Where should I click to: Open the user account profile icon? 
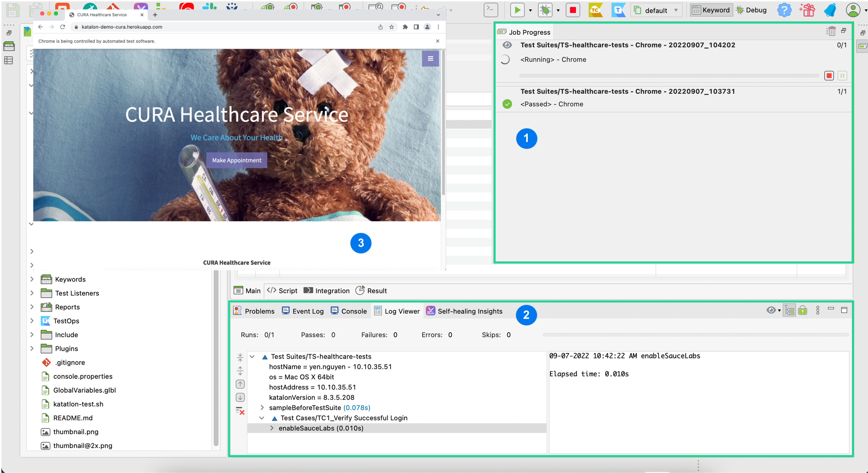pos(853,10)
